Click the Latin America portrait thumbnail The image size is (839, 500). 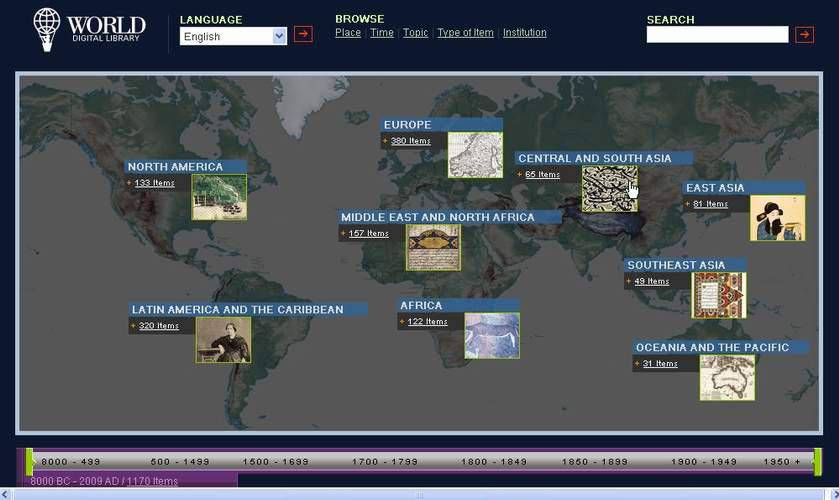223,340
